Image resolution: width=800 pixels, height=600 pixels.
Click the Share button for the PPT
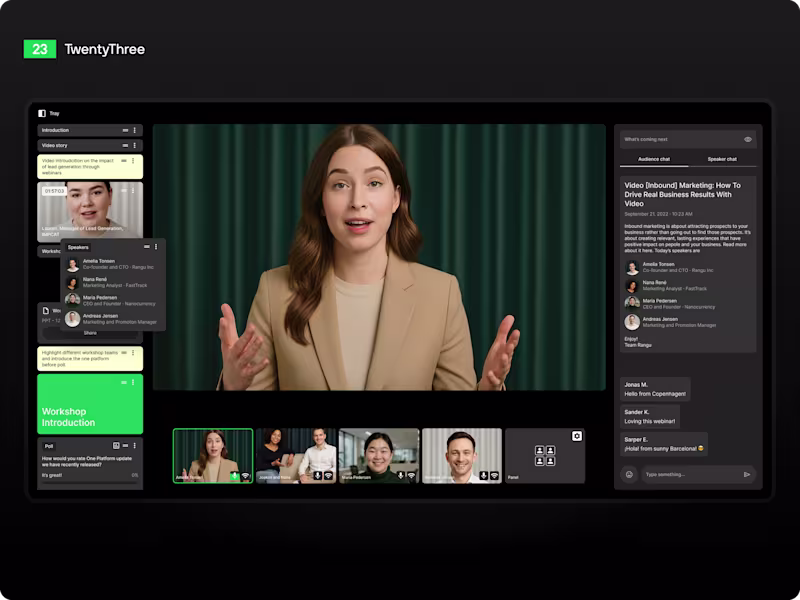tap(90, 333)
